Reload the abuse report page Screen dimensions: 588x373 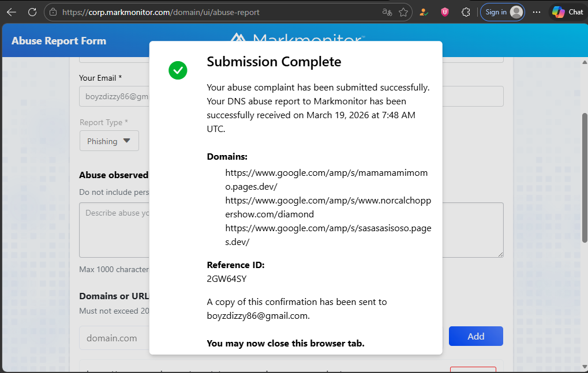(32, 12)
